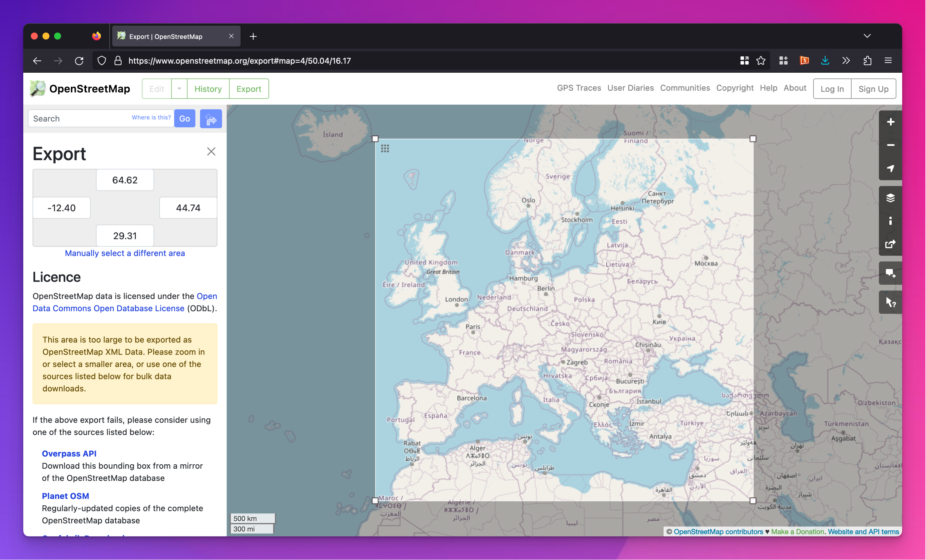Image resolution: width=926 pixels, height=560 pixels.
Task: Open the GPS Traces menu item
Action: point(579,88)
